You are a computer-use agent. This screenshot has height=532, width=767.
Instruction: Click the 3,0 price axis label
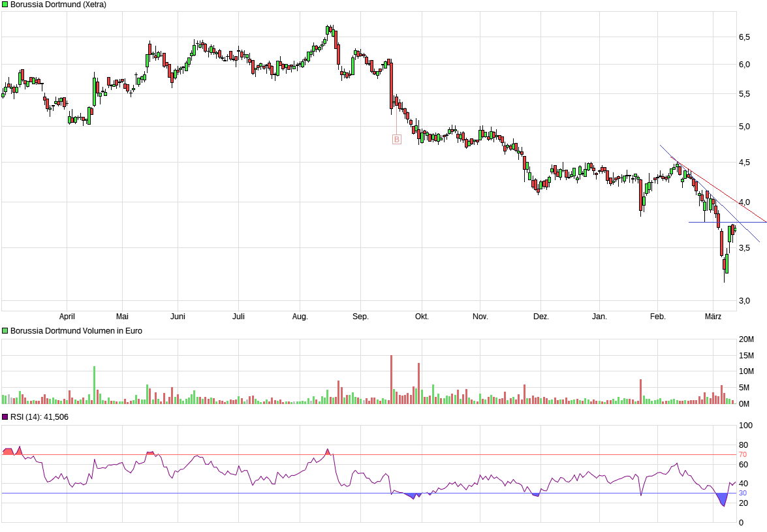744,300
